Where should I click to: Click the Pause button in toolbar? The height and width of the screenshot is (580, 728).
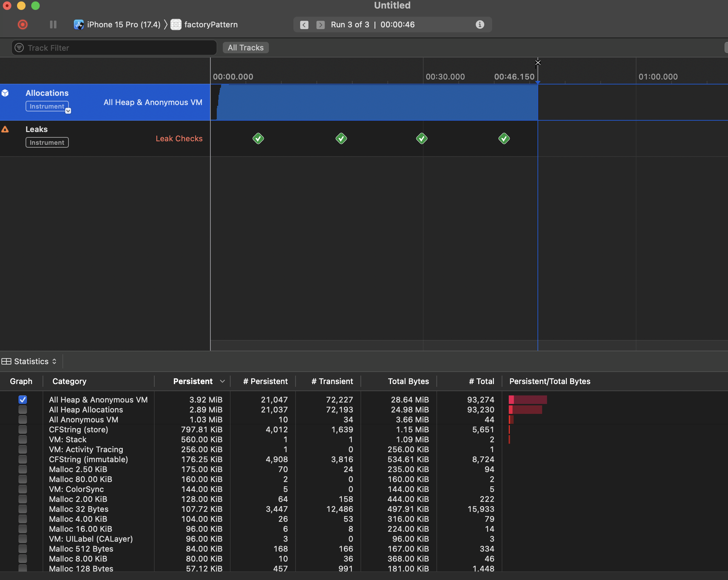point(53,24)
